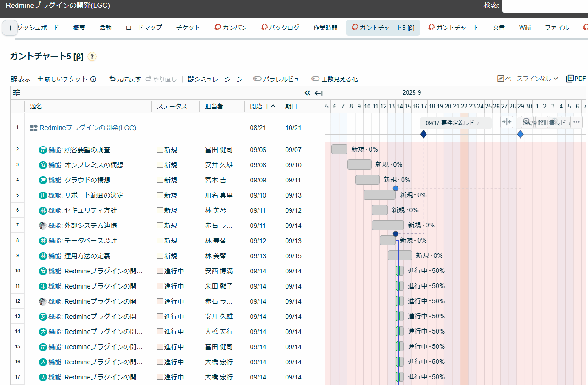The height and width of the screenshot is (385, 588).
Task: Open the ファイル tab
Action: pos(557,28)
